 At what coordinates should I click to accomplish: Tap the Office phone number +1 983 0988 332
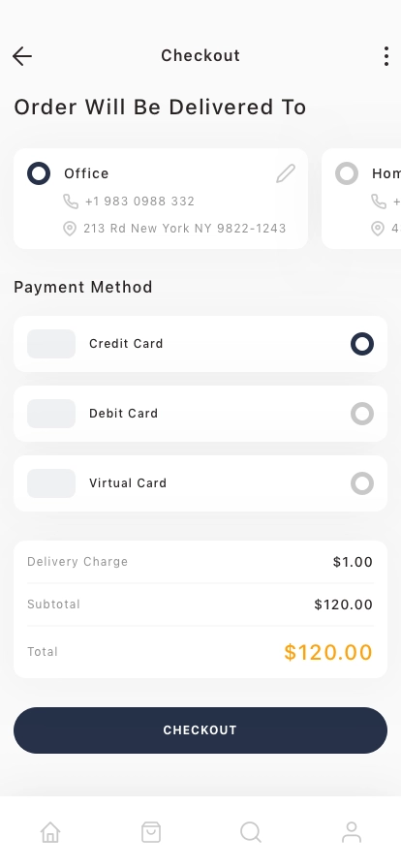pyautogui.click(x=139, y=201)
